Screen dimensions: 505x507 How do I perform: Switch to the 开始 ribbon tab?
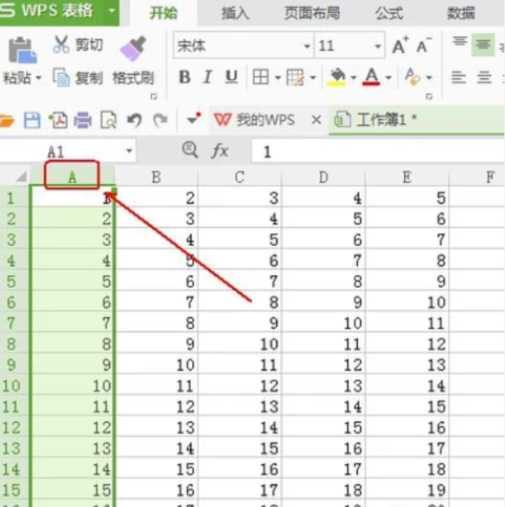(164, 13)
